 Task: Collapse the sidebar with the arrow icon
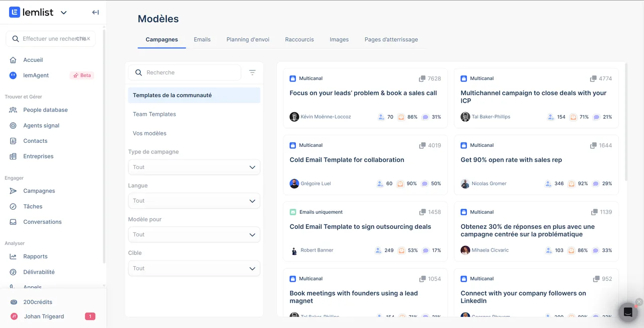pyautogui.click(x=95, y=13)
